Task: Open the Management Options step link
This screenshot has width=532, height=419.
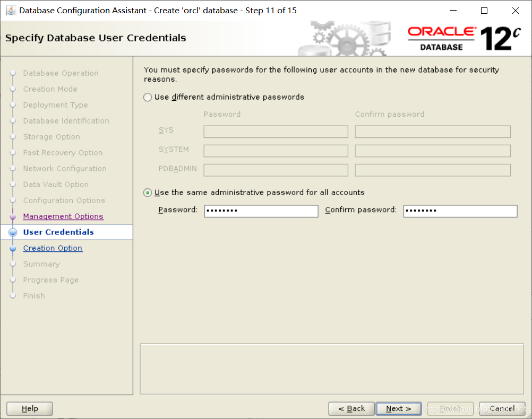Action: click(63, 216)
